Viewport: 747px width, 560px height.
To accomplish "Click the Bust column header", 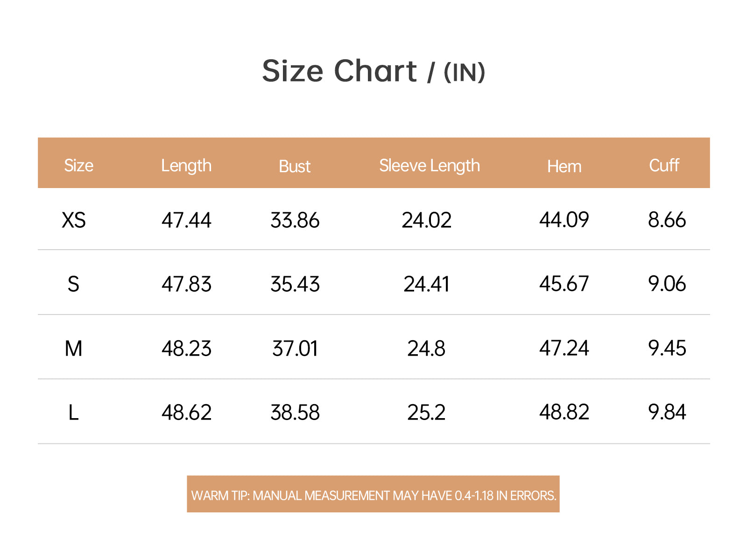I will (295, 166).
